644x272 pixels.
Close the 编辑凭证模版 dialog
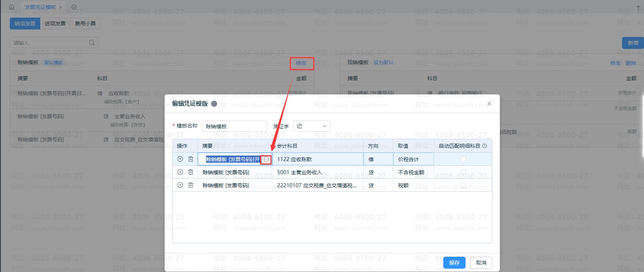click(x=489, y=104)
